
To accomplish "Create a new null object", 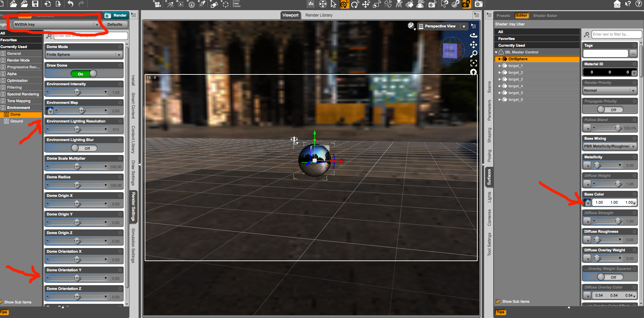I will click(x=225, y=4).
